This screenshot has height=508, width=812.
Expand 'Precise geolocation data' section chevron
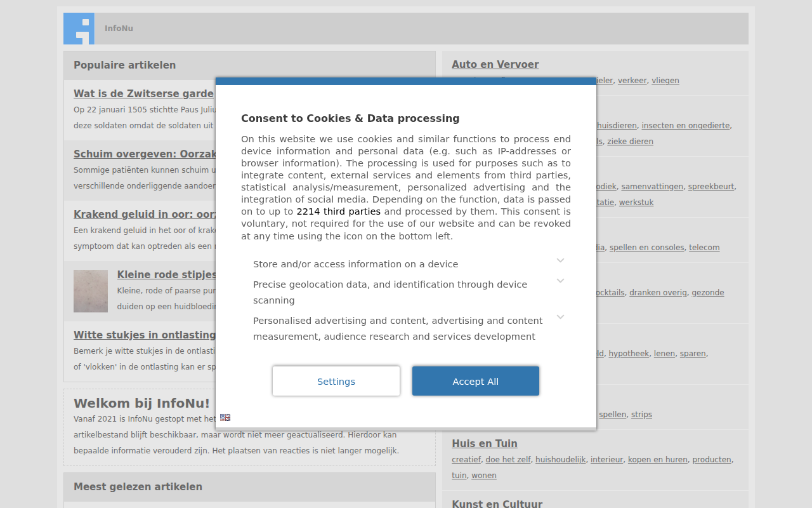pos(560,281)
